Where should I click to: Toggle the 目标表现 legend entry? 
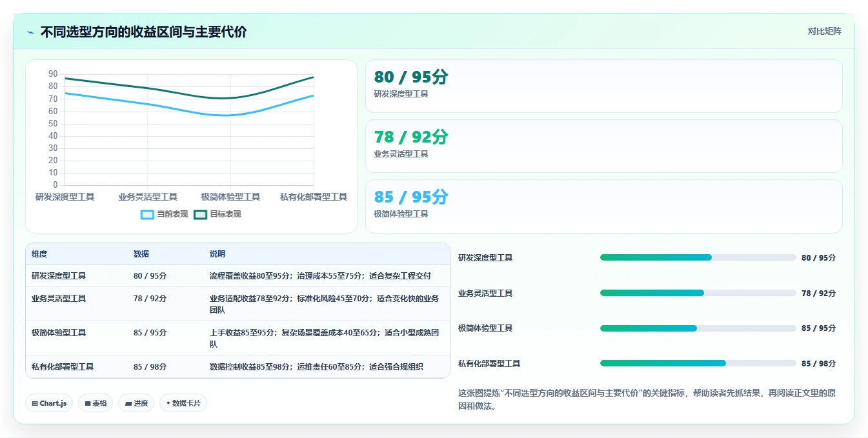tap(217, 214)
